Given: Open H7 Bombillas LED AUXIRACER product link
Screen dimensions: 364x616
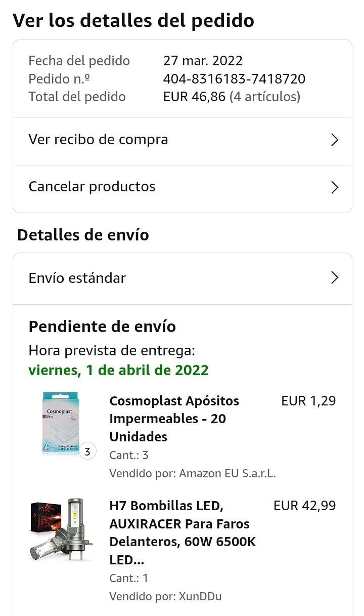Looking at the screenshot, I should point(183,532).
